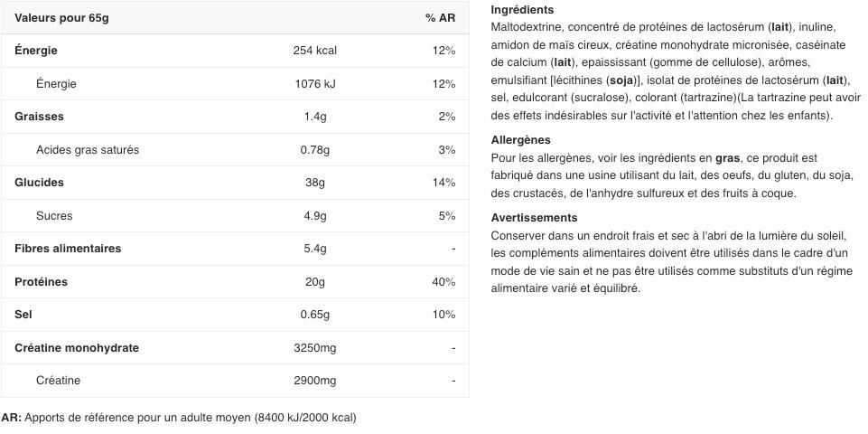This screenshot has height=434, width=868.
Task: Click the word 'Maltodextrine' in ingredients
Action: pyautogui.click(x=527, y=27)
